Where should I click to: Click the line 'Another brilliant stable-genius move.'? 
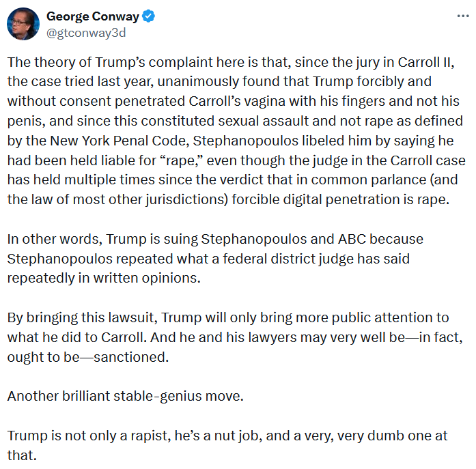tap(125, 396)
